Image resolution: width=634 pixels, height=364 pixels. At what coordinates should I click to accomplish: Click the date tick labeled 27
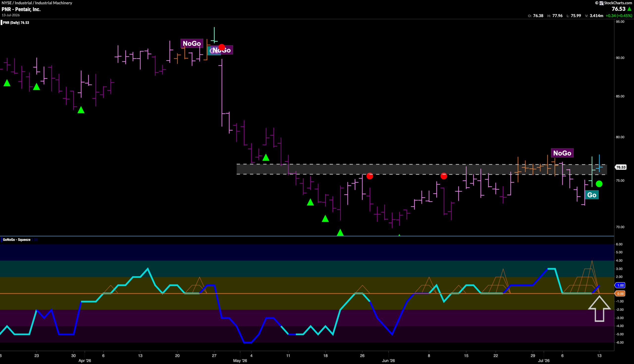pyautogui.click(x=214, y=356)
